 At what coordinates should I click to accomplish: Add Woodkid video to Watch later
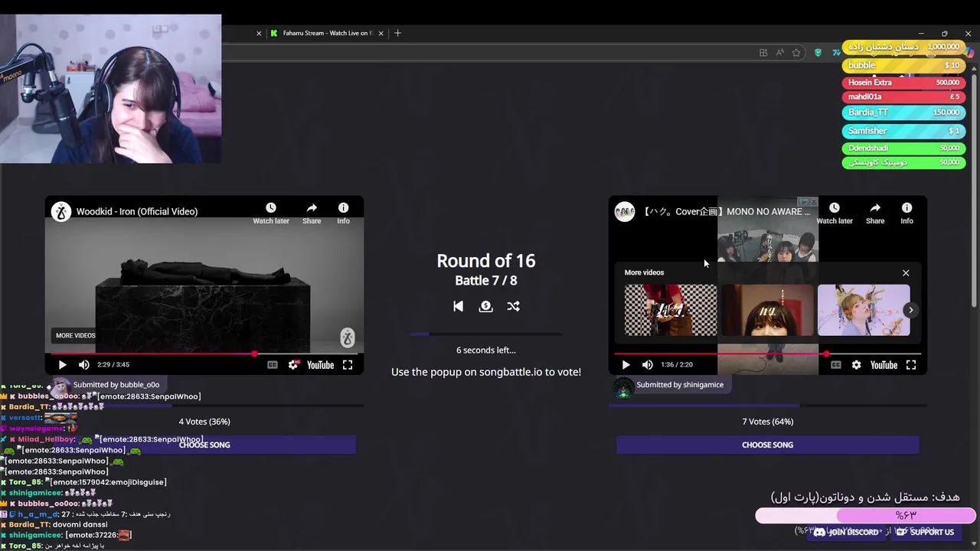pyautogui.click(x=271, y=214)
